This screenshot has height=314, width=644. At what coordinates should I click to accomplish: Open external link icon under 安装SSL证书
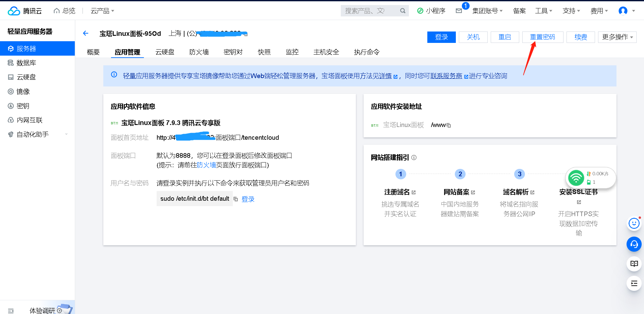coord(579,202)
